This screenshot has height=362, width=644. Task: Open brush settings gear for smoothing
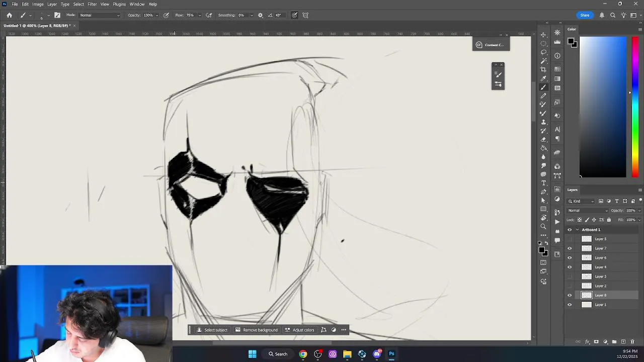tap(260, 15)
